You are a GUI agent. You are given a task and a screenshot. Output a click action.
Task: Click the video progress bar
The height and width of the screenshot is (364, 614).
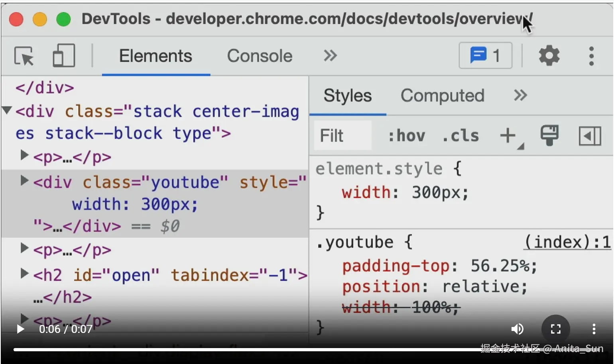307,350
